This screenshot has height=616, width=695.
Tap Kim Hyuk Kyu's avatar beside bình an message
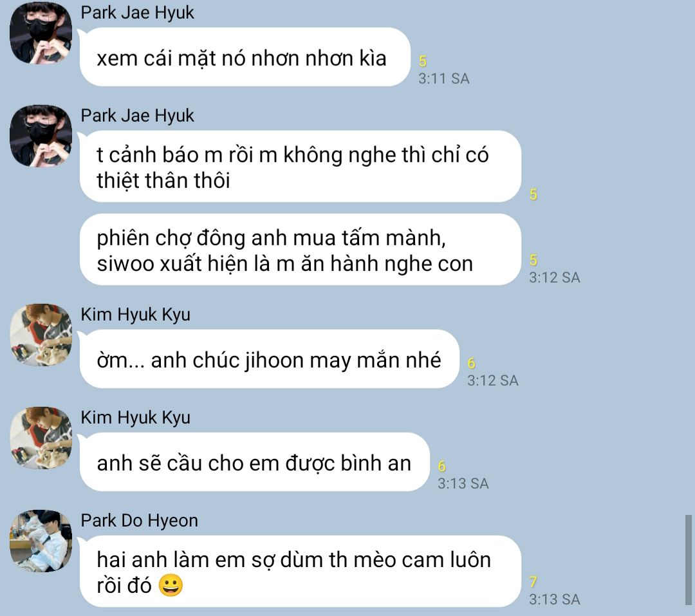pos(41,438)
